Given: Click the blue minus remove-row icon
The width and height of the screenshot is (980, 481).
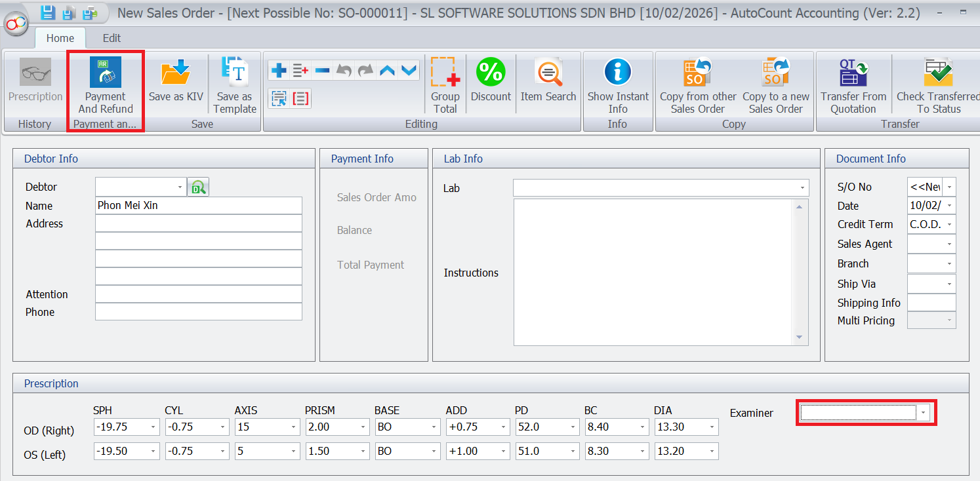Looking at the screenshot, I should pyautogui.click(x=322, y=70).
